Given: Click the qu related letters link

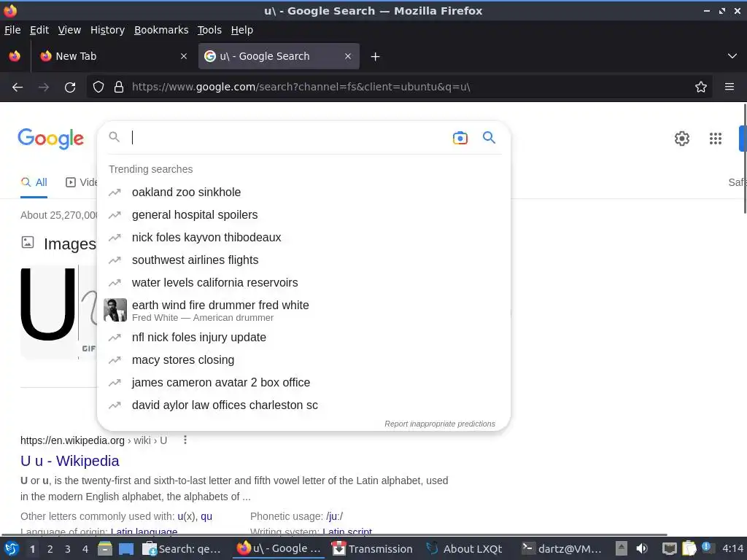Looking at the screenshot, I should pos(206,517).
